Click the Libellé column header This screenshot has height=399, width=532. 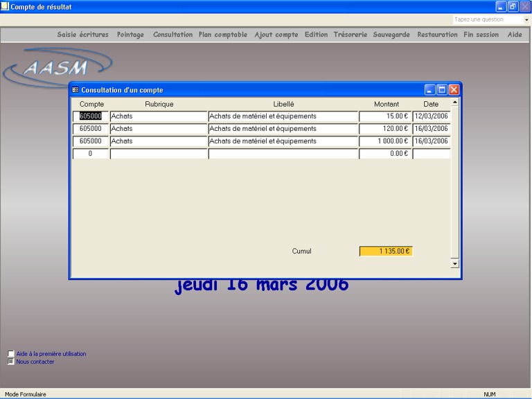[x=283, y=104]
